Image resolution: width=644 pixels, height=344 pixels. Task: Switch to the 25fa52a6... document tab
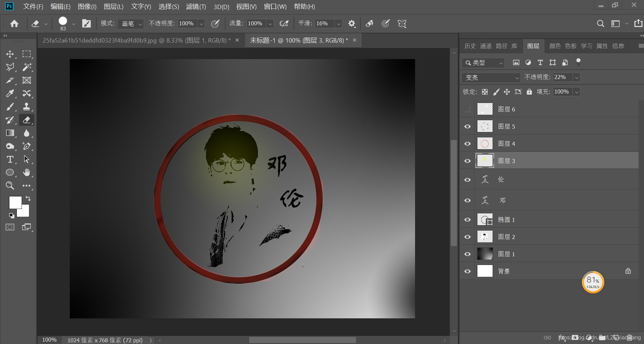coord(135,40)
